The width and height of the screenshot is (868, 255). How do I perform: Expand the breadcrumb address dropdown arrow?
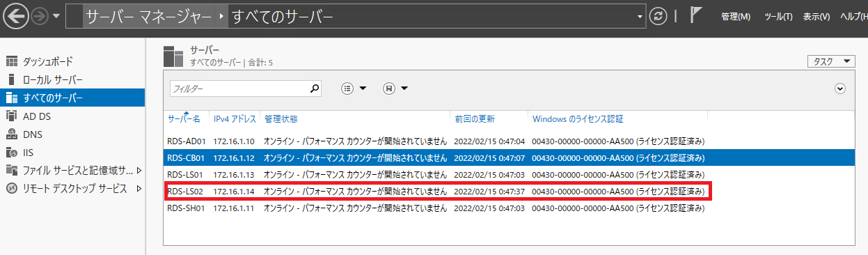tap(640, 16)
